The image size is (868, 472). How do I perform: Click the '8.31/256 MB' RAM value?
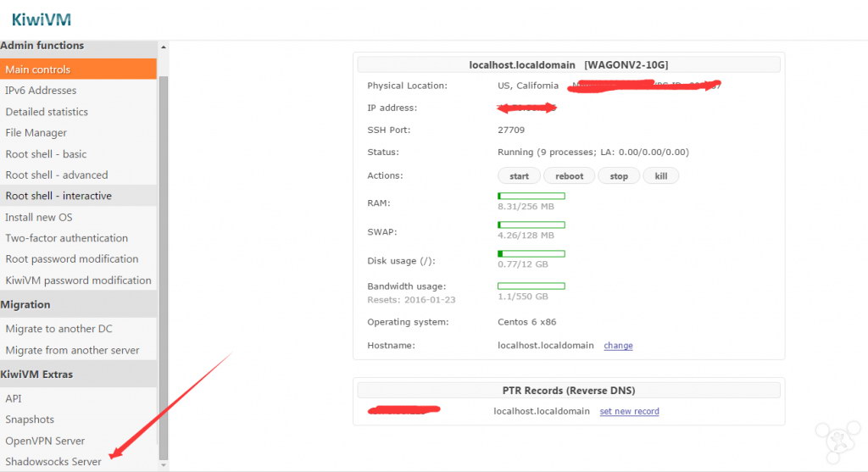526,207
